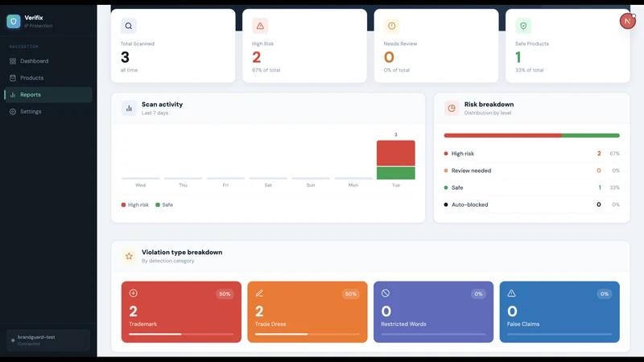The height and width of the screenshot is (362, 644).
Task: Click the Safe Products shield-check icon
Action: [x=523, y=26]
